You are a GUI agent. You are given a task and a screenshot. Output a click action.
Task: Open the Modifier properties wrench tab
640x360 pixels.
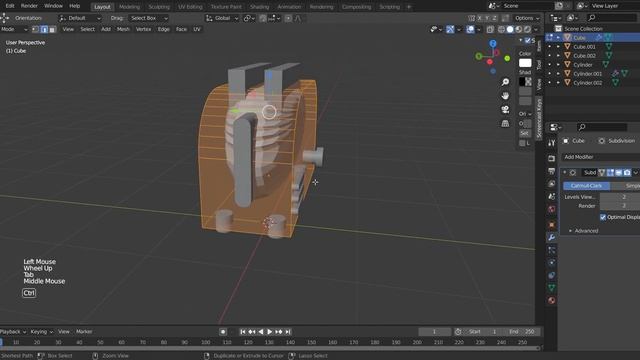(551, 238)
